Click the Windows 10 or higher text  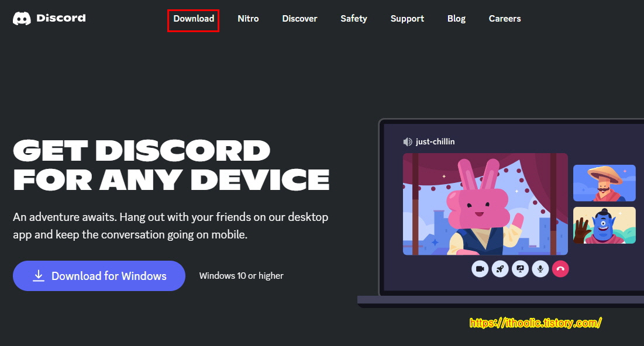(x=242, y=276)
